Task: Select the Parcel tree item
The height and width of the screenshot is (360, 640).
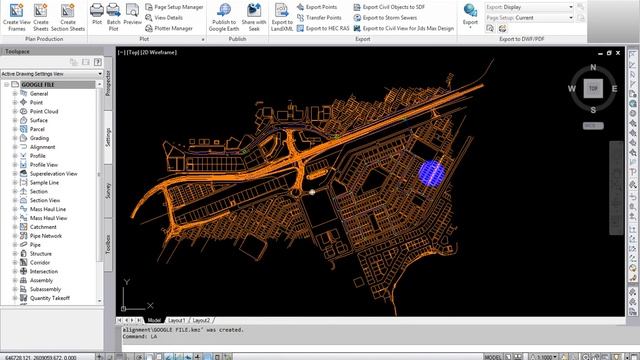Action: 37,129
